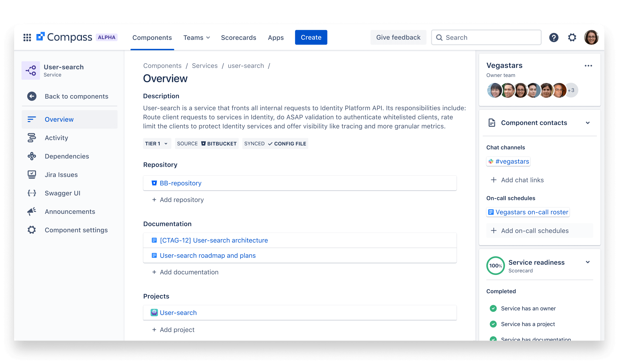
Task: Click the Dependencies sidebar icon
Action: point(32,156)
